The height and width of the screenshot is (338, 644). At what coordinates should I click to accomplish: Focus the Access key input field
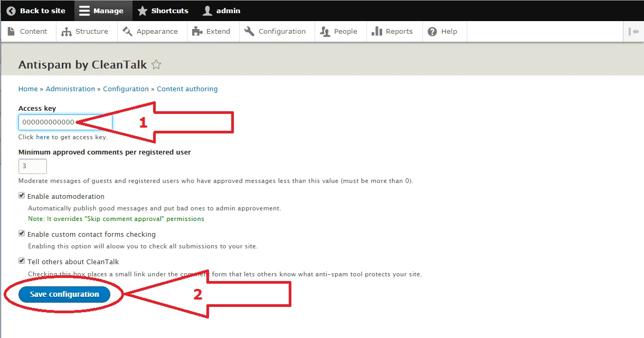coord(65,122)
